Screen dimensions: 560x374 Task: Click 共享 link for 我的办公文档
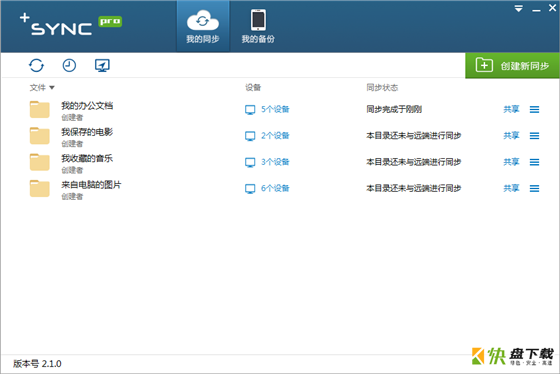pyautogui.click(x=511, y=109)
